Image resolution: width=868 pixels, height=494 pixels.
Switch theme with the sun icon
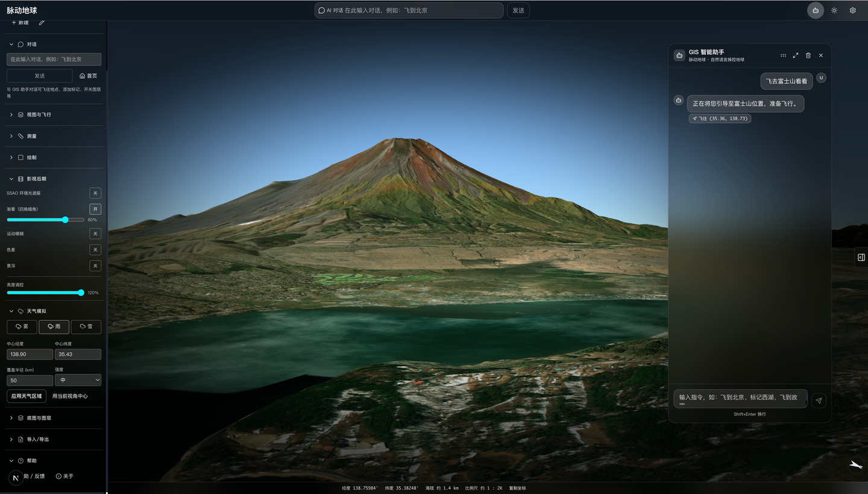[834, 10]
